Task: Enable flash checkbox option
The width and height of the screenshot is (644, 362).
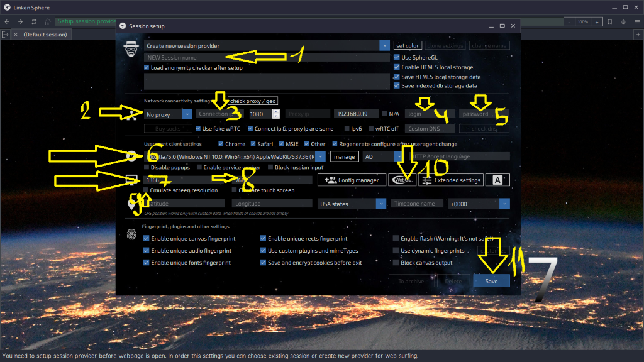Action: [x=396, y=239]
